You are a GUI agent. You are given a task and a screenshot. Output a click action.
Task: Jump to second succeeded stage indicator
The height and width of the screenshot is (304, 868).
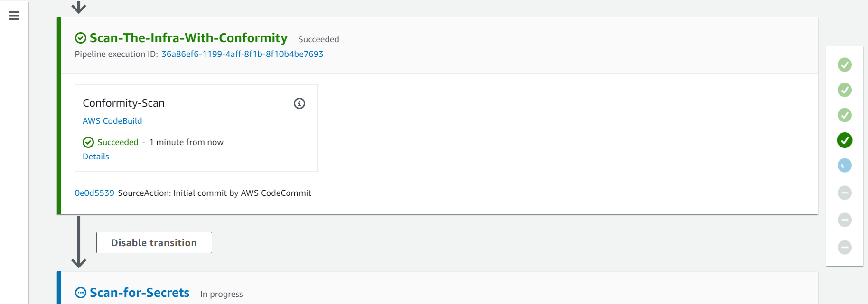[x=845, y=90]
